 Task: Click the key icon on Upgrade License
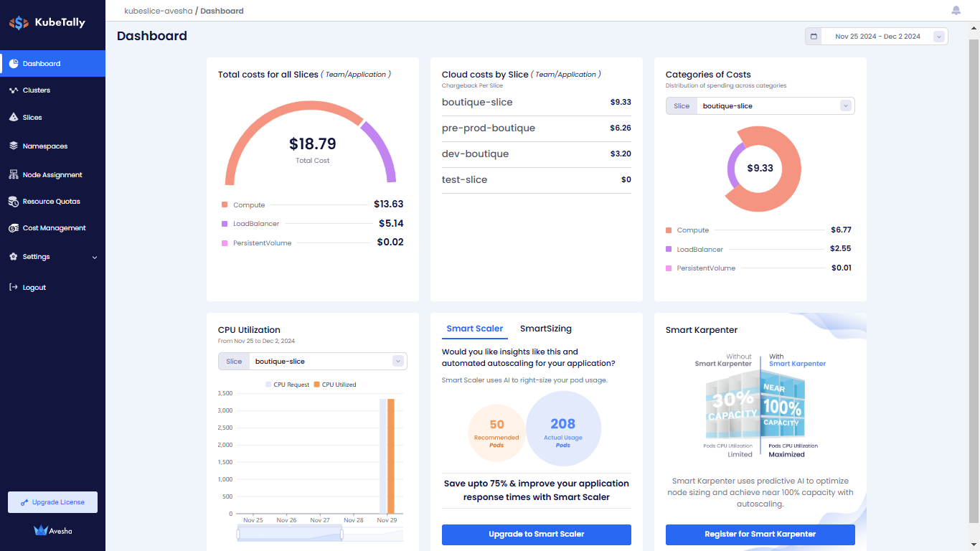[24, 502]
